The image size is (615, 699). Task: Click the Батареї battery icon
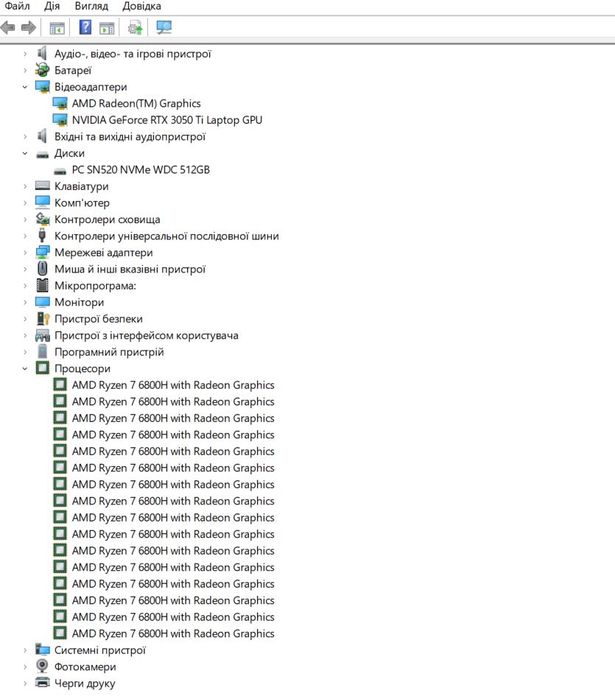[x=42, y=70]
